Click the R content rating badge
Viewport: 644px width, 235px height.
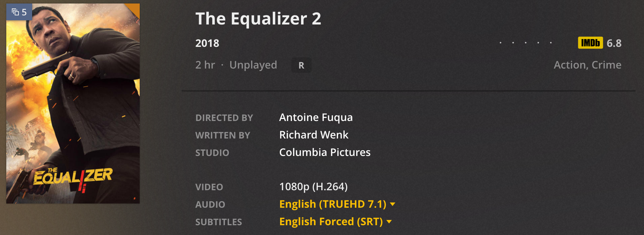[301, 65]
